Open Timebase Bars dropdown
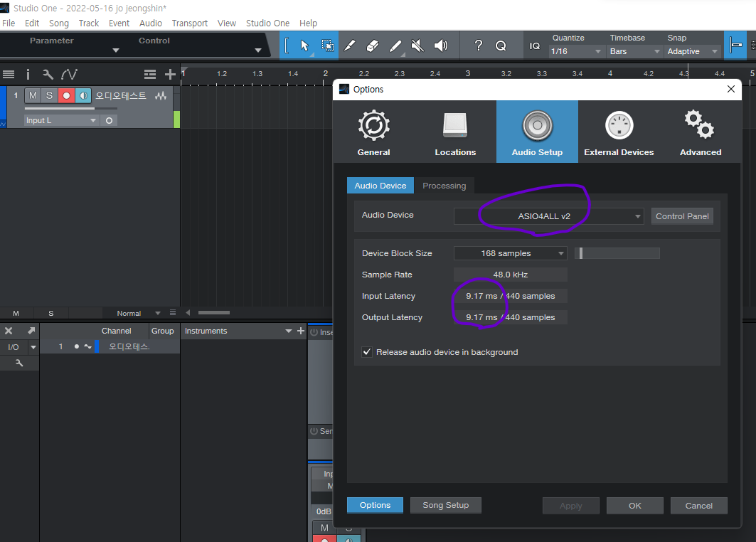 (x=634, y=51)
